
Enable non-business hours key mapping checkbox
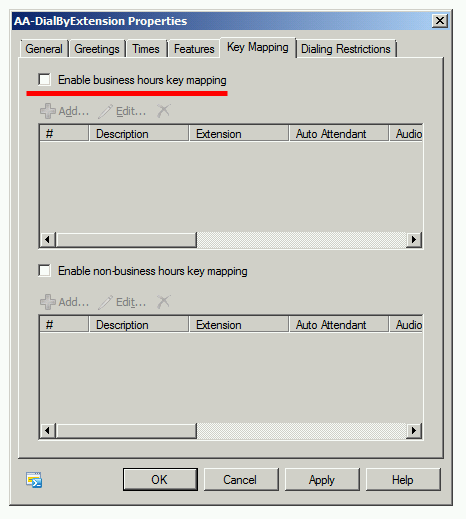[44, 271]
